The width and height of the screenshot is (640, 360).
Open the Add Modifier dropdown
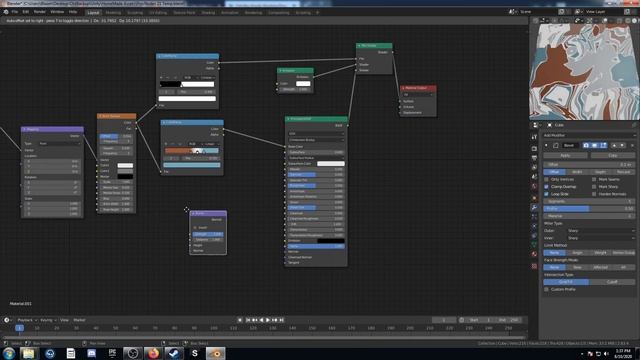[x=589, y=136]
